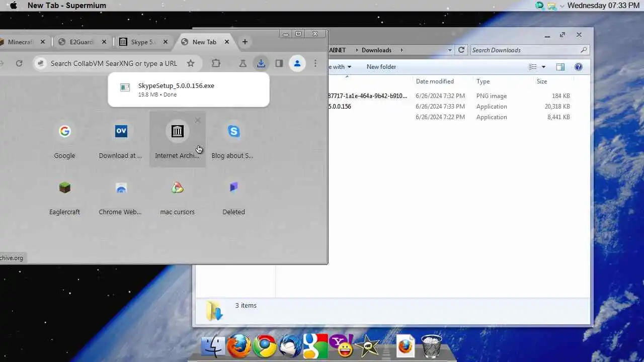This screenshot has width=644, height=362.
Task: Select the 5.0.0.156 application file
Action: tap(449, 107)
